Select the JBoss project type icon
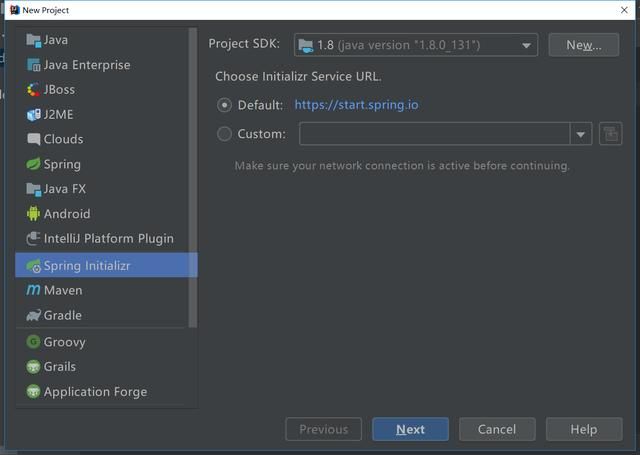Screen dimensions: 640x455 click(33, 89)
